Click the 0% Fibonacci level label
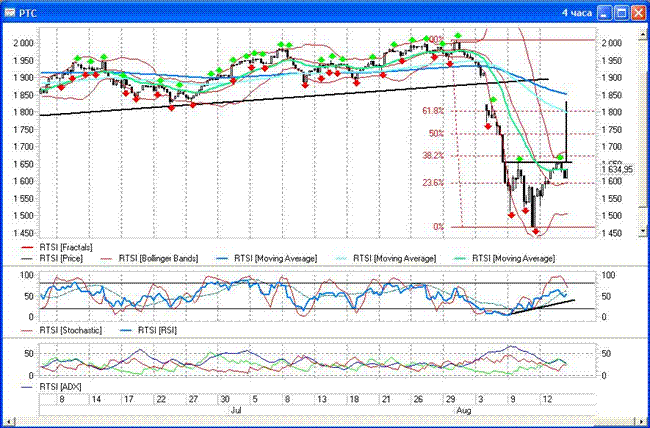This screenshot has height=428, width=650. [x=438, y=227]
